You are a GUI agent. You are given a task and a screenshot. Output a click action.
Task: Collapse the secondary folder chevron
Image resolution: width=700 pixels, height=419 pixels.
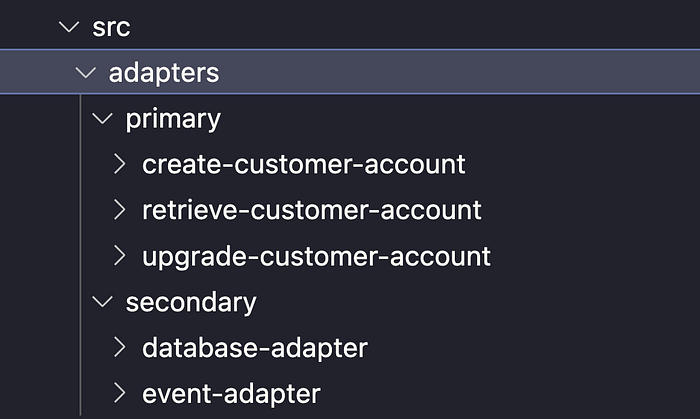click(x=102, y=302)
